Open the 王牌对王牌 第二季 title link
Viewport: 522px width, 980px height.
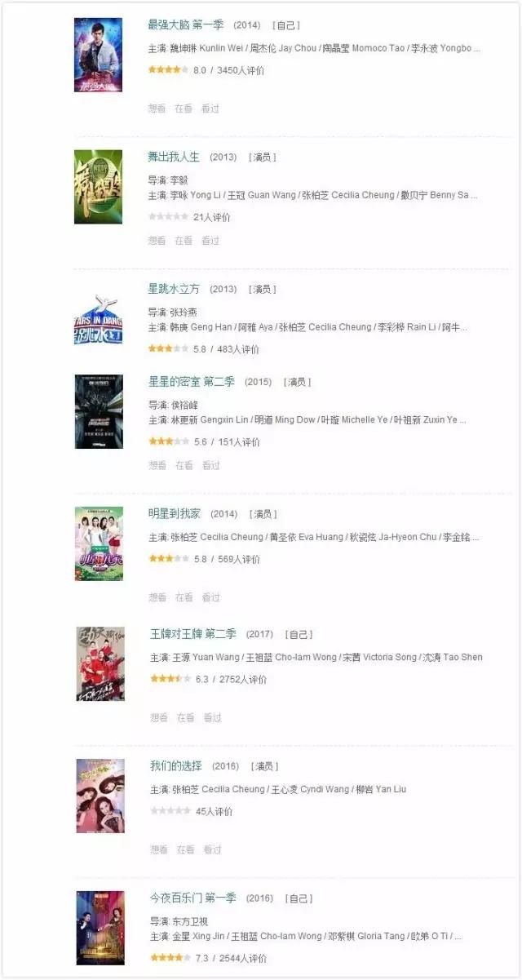click(x=193, y=633)
